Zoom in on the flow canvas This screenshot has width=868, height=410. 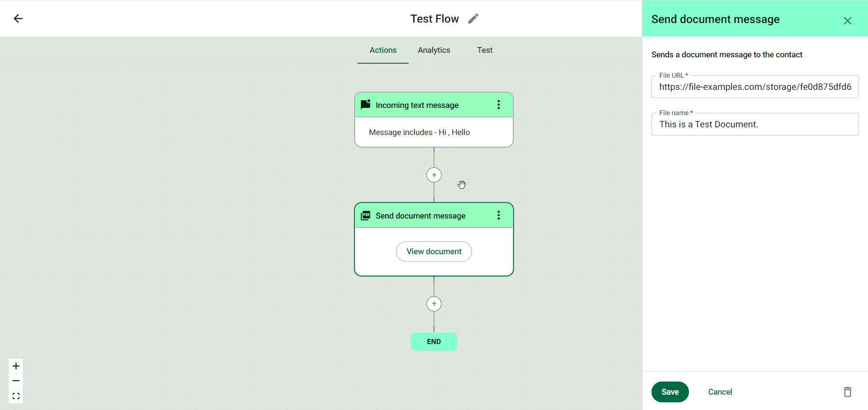coord(16,366)
